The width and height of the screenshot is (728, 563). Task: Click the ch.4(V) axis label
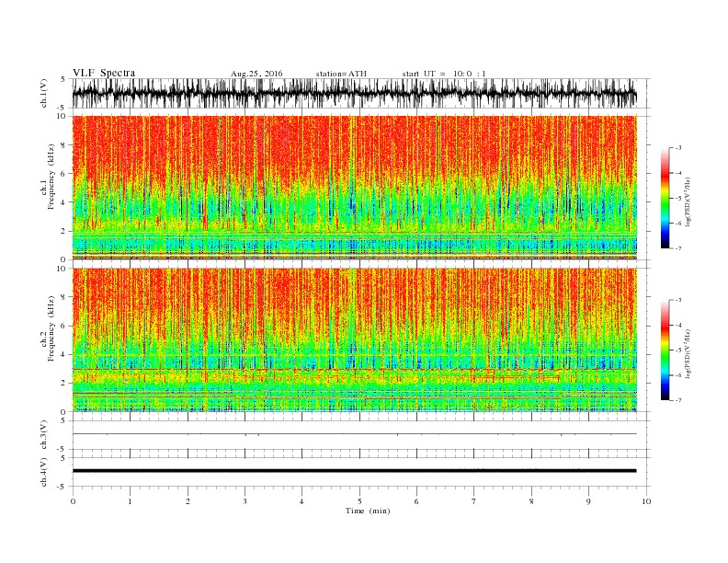(44, 472)
